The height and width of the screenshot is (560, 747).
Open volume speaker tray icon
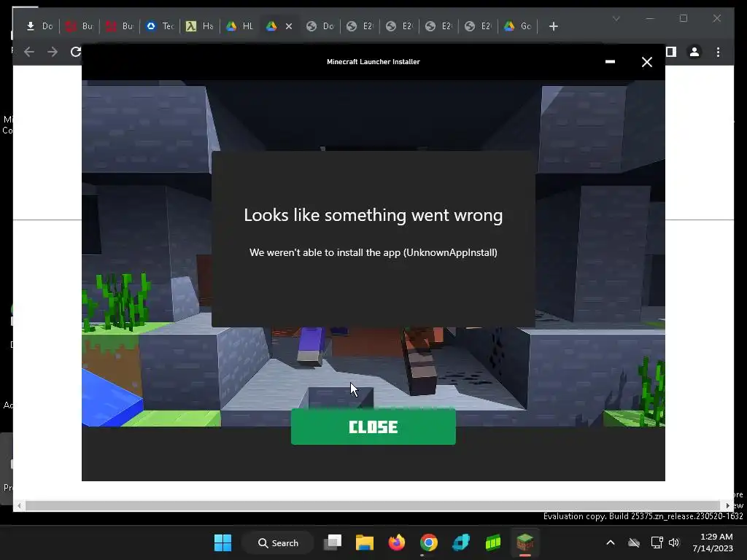(673, 542)
